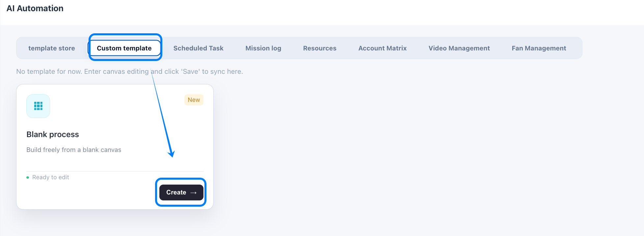This screenshot has width=644, height=236.
Task: Click the grid icon on Blank process card
Action: (38, 106)
